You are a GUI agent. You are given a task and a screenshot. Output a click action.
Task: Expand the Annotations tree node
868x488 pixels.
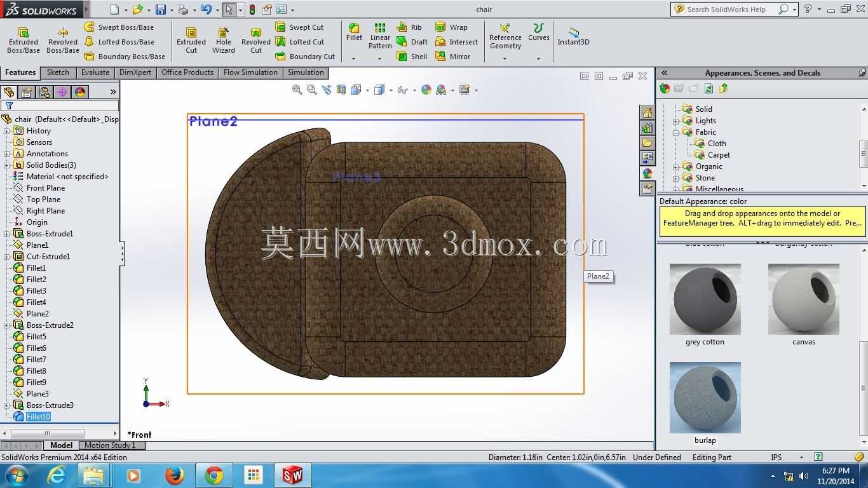[x=7, y=154]
